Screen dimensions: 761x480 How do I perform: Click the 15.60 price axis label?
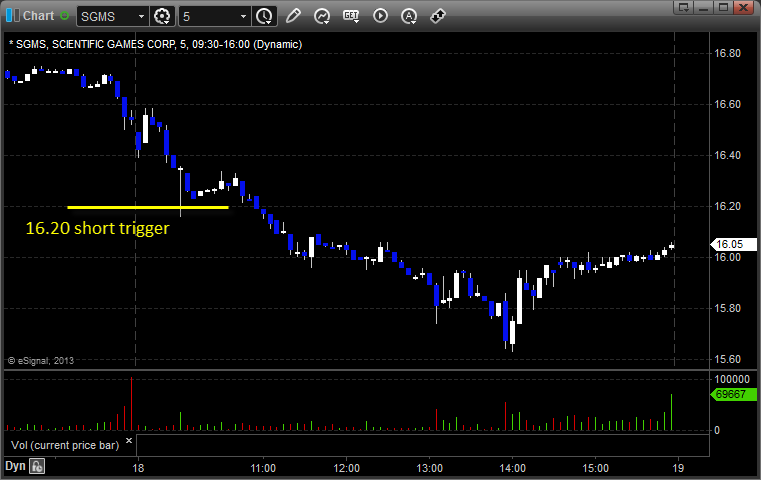(728, 359)
